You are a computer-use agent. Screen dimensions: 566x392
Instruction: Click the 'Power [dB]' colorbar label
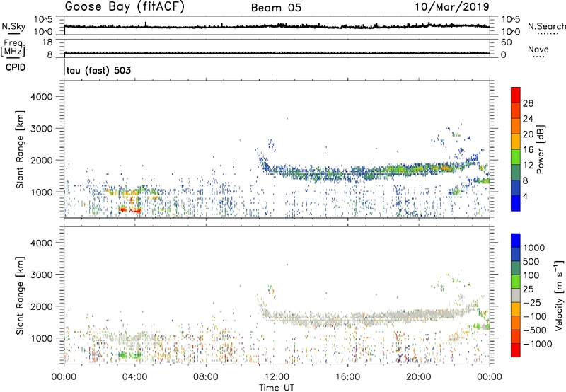tap(541, 149)
